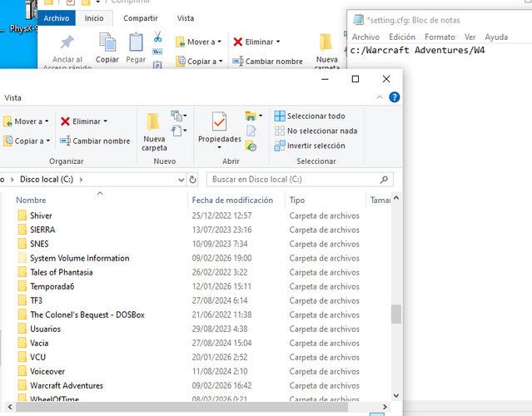Click Anclar al Acceso rápido pin icon
The width and height of the screenshot is (532, 416).
(67, 42)
